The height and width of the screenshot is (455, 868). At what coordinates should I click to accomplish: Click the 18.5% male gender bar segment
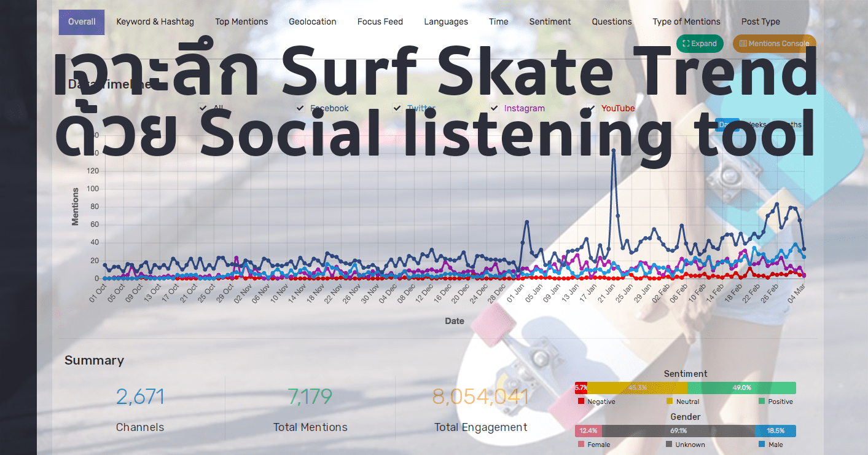(x=775, y=431)
